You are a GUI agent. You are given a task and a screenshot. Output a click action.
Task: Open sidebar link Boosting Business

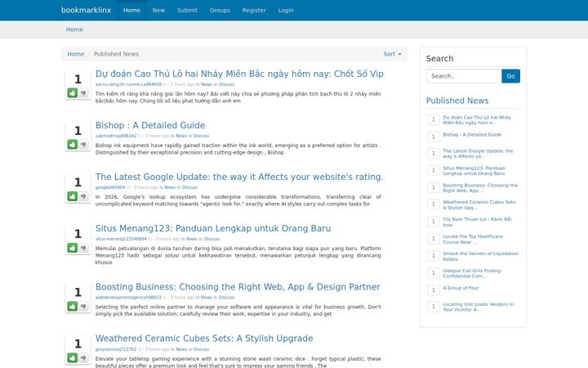click(480, 188)
